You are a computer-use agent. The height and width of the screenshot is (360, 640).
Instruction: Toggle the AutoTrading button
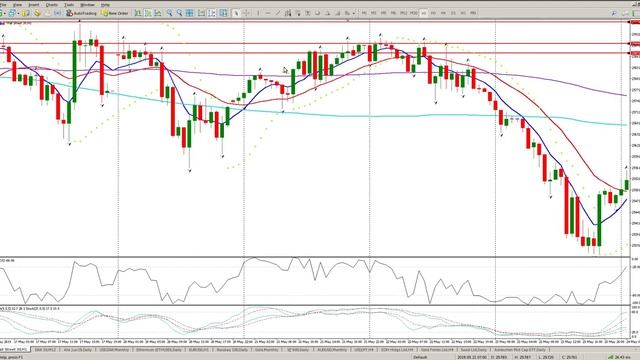81,13
